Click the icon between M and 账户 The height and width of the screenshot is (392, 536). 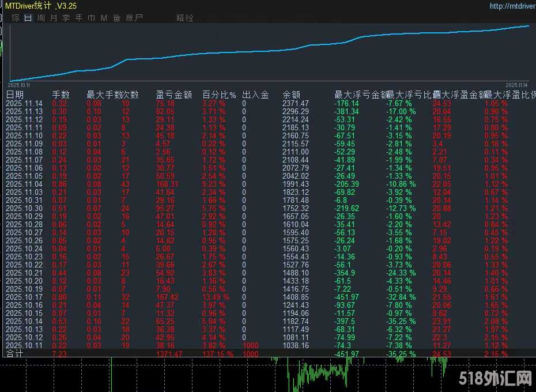[115, 18]
